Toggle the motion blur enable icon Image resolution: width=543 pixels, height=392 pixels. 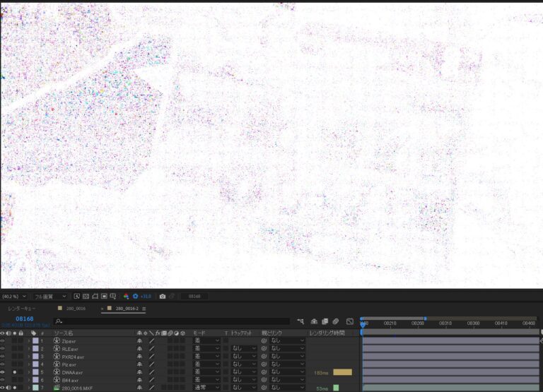click(x=337, y=321)
